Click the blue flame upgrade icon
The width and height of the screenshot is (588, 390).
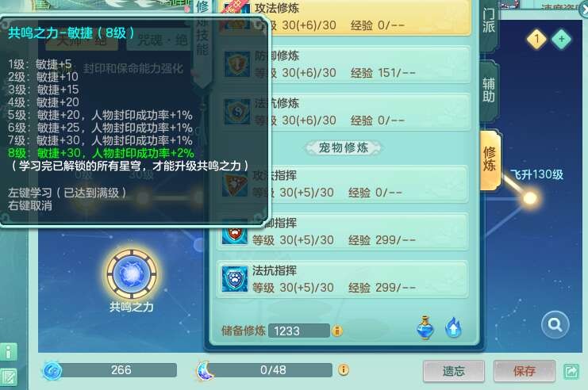pos(453,328)
